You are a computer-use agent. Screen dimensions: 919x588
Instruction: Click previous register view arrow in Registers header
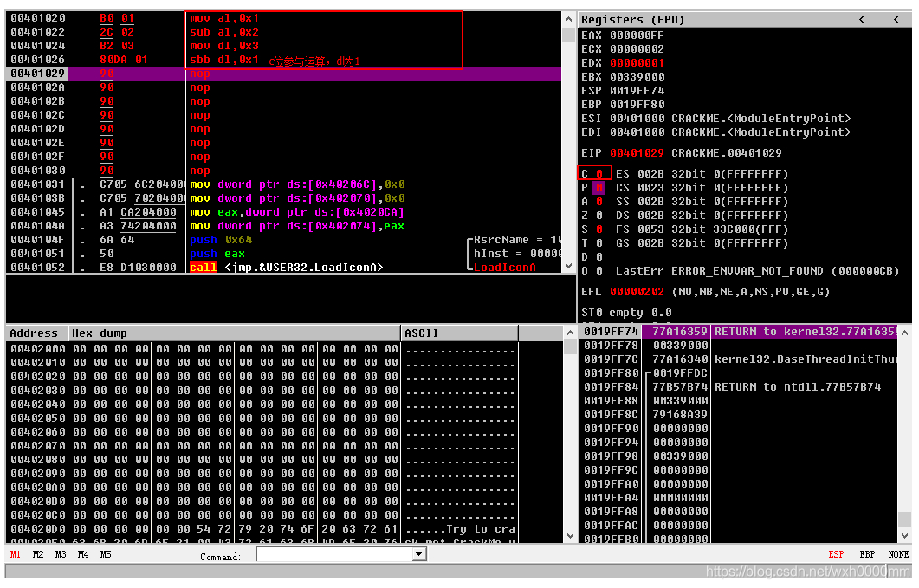tap(862, 20)
